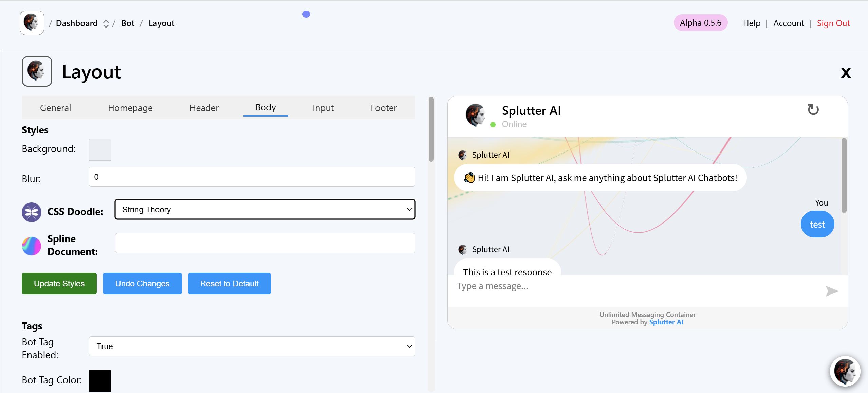This screenshot has width=868, height=393.
Task: Click the send message arrow icon
Action: click(831, 291)
